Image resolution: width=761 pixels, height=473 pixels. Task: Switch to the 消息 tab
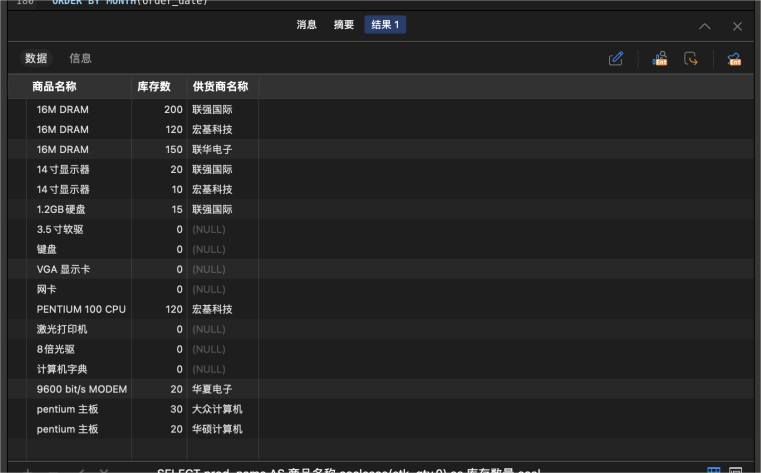306,25
